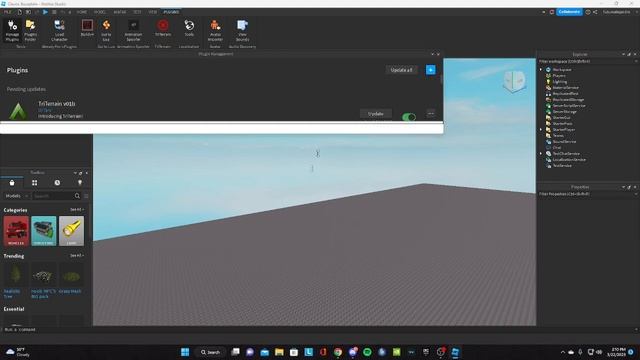Open the Toolbox filter options icon
The width and height of the screenshot is (640, 360).
pos(86,196)
